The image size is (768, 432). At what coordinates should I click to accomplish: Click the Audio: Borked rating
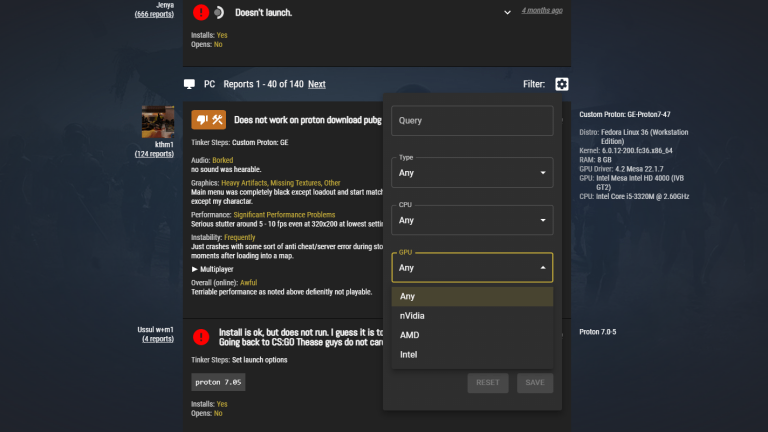coord(212,160)
